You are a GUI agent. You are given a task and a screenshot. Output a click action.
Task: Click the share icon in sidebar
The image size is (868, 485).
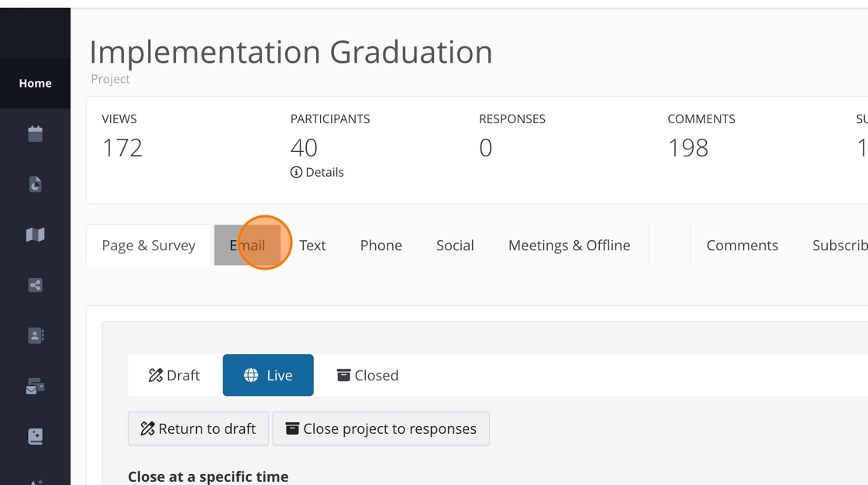[x=35, y=285]
